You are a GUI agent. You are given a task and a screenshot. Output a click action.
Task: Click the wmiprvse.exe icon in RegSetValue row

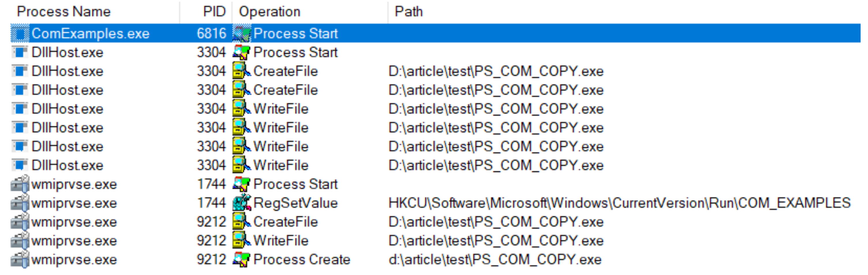[x=20, y=203]
